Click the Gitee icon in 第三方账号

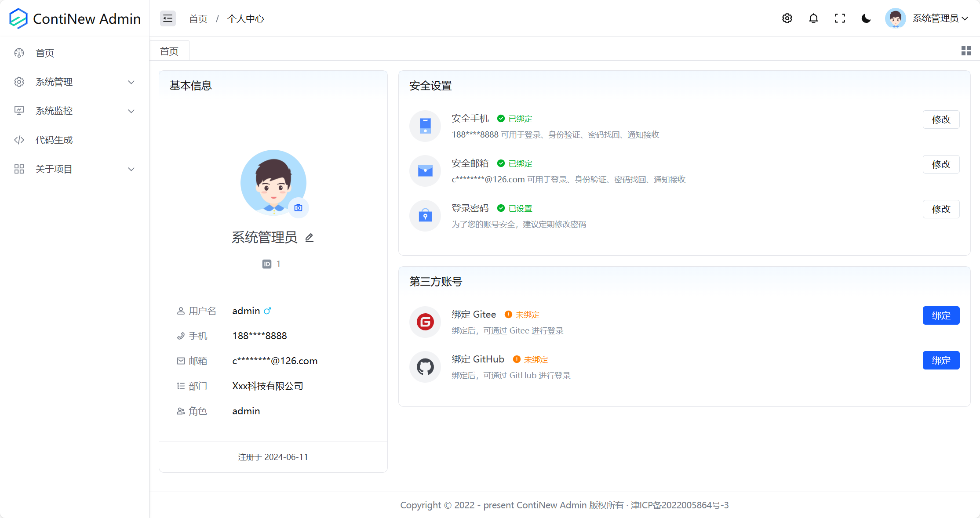(425, 322)
